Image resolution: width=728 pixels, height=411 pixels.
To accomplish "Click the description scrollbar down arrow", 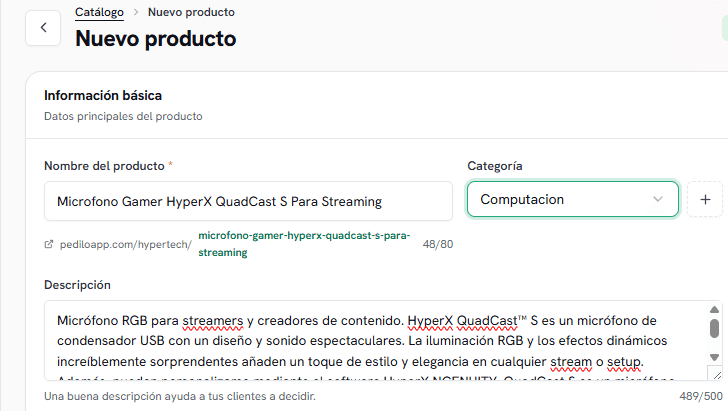I will pyautogui.click(x=715, y=357).
